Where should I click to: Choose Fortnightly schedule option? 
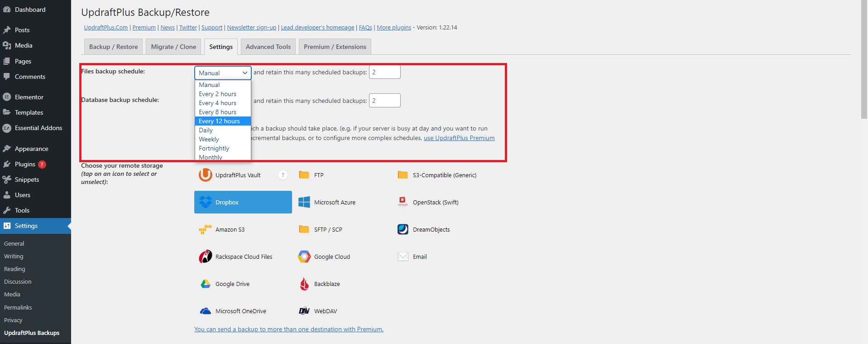tap(223, 148)
